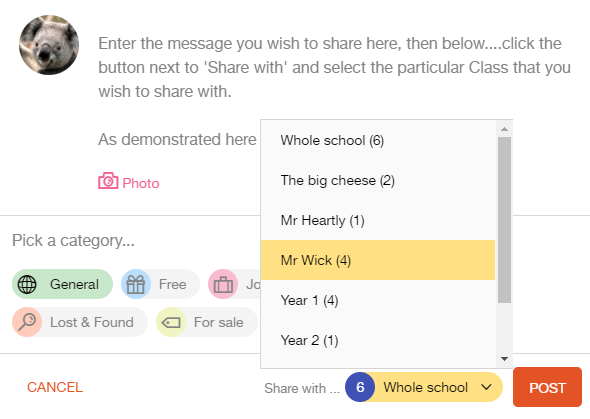Click the CANCEL link
Screen dimensions: 590x419
(55, 387)
